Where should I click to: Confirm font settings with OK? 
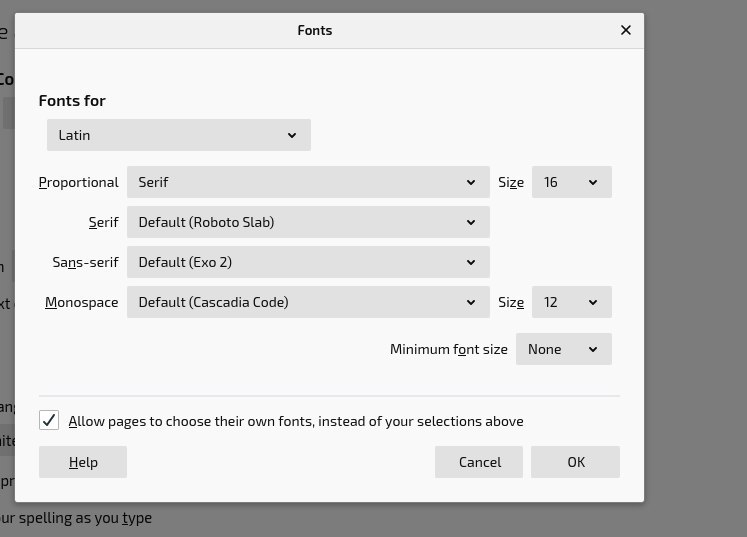[x=575, y=462]
